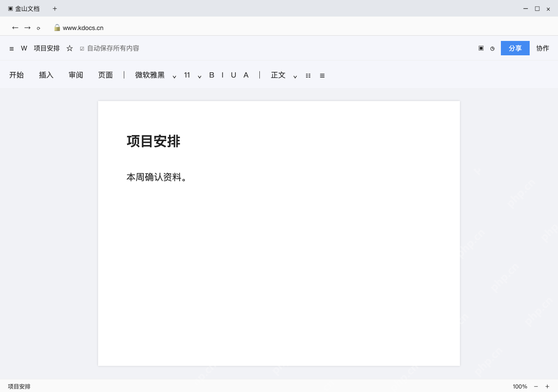
Task: Switch to the 审阅 tab
Action: pos(76,75)
